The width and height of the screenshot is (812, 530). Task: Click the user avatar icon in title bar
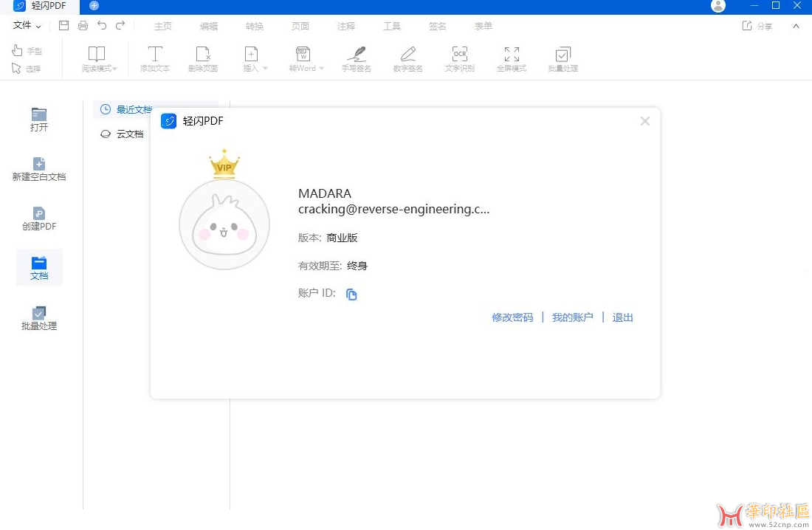(718, 6)
